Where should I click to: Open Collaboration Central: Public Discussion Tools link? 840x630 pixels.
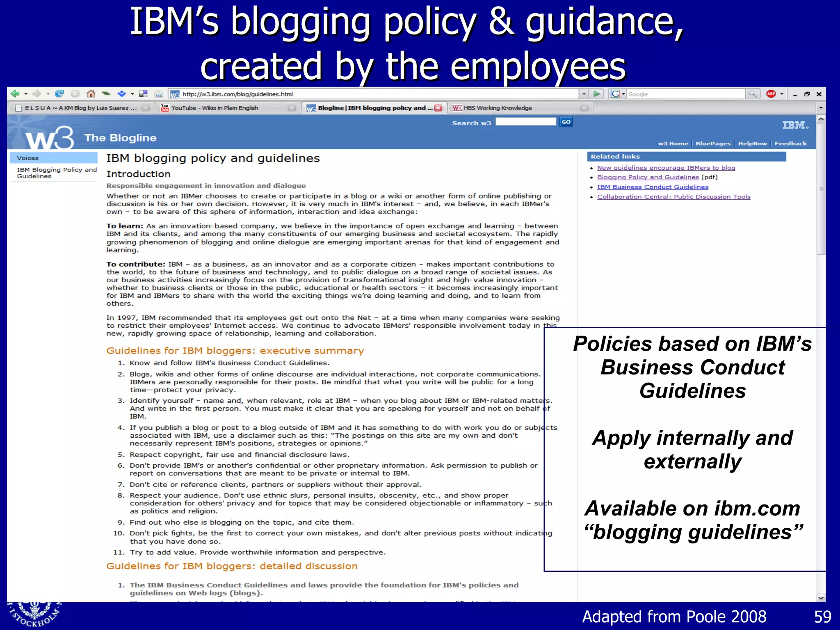673,197
